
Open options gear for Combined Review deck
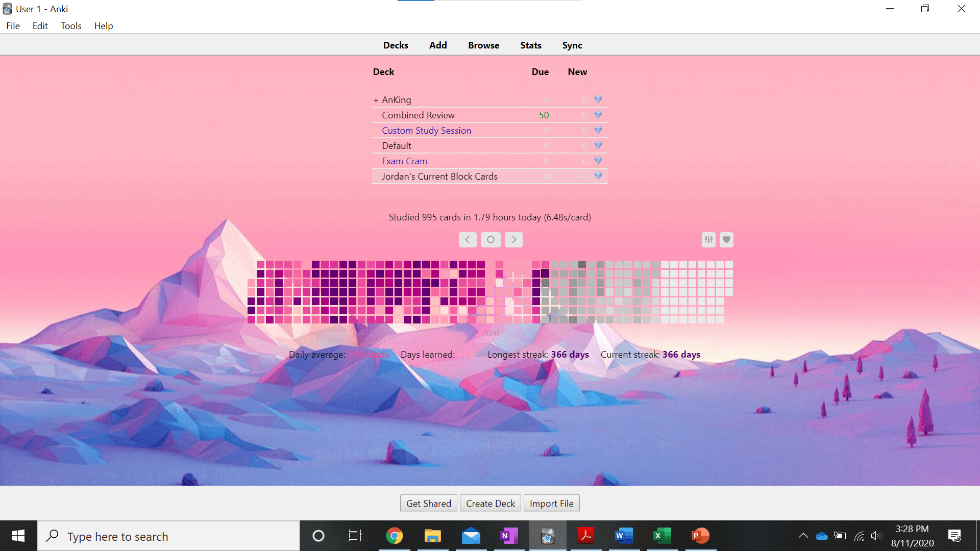598,115
